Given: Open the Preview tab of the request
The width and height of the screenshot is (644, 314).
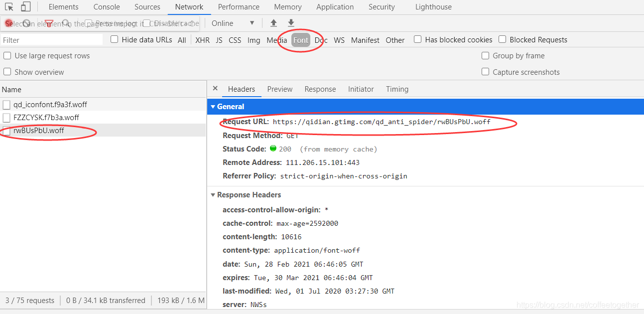Looking at the screenshot, I should (x=280, y=89).
